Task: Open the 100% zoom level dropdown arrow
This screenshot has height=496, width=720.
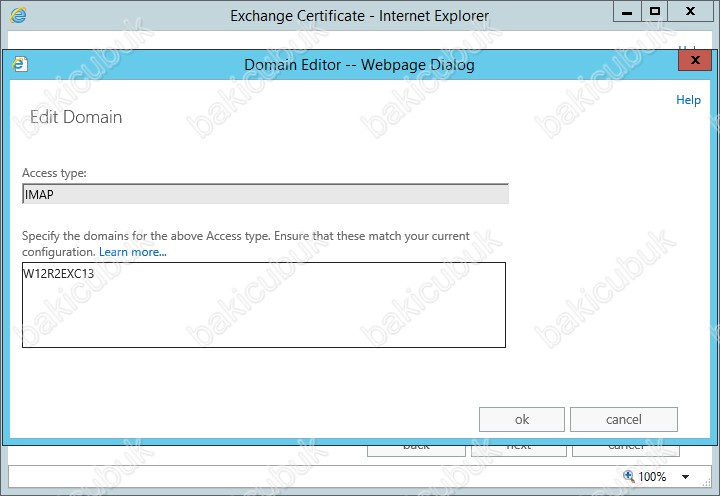Action: (x=685, y=477)
